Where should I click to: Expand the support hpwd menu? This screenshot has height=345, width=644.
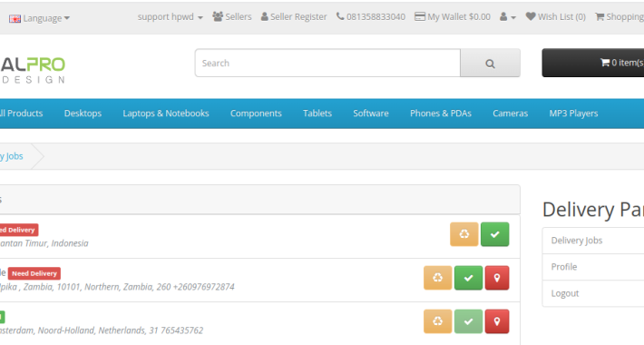[x=170, y=17]
